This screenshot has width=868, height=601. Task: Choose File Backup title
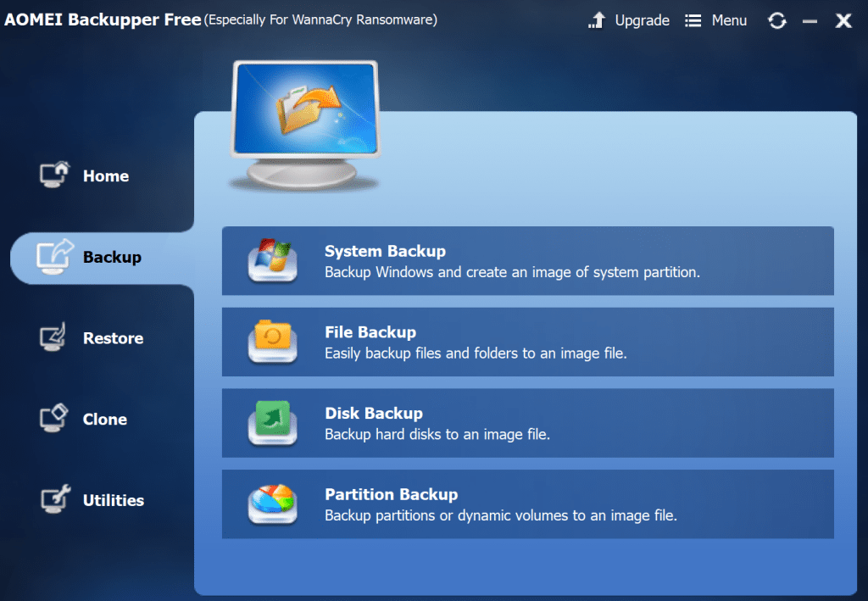[x=370, y=332]
